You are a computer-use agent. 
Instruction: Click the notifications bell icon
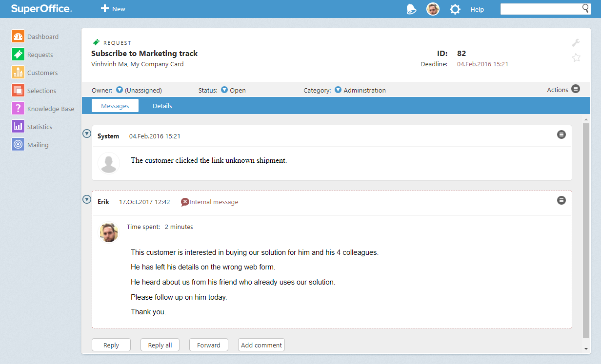pyautogui.click(x=411, y=9)
